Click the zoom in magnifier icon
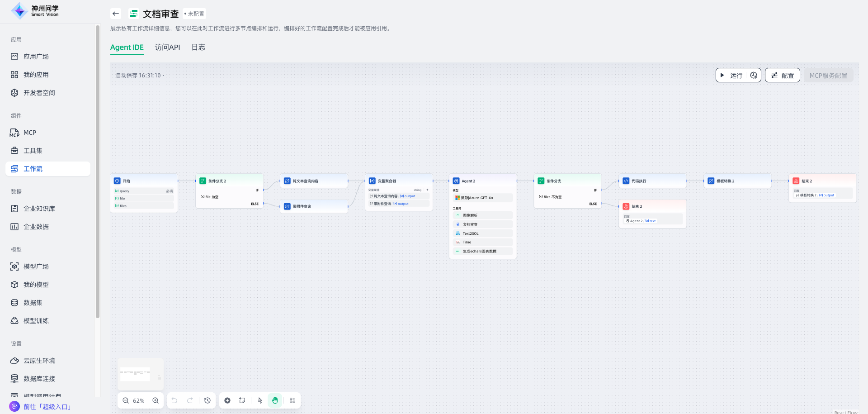The image size is (868, 414). [156, 400]
